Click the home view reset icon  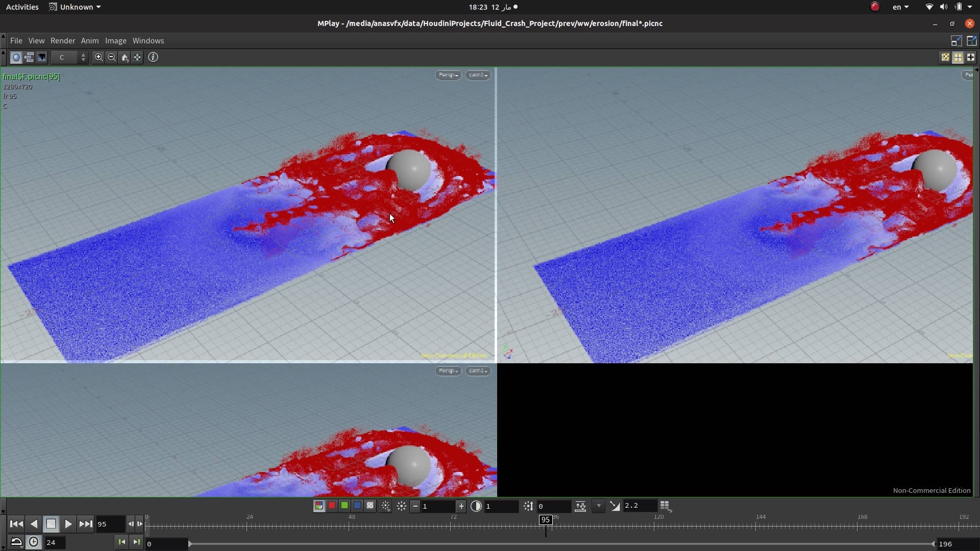(125, 57)
